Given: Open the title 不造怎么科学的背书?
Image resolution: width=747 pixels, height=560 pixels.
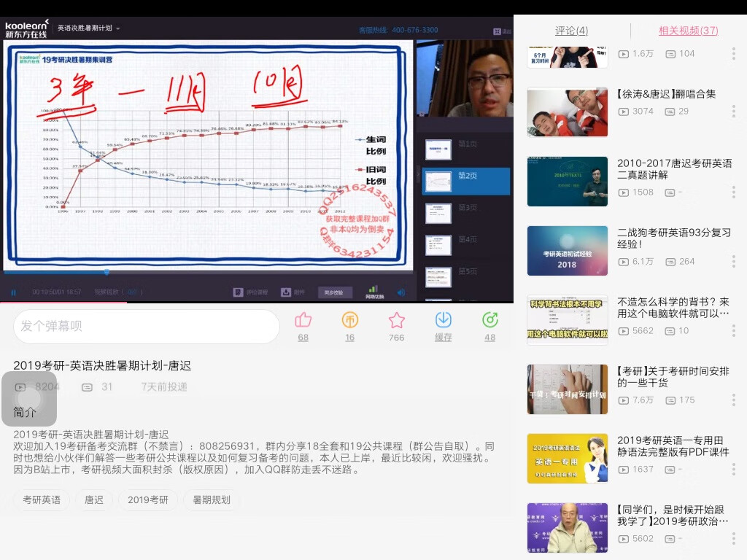Looking at the screenshot, I should point(673,308).
